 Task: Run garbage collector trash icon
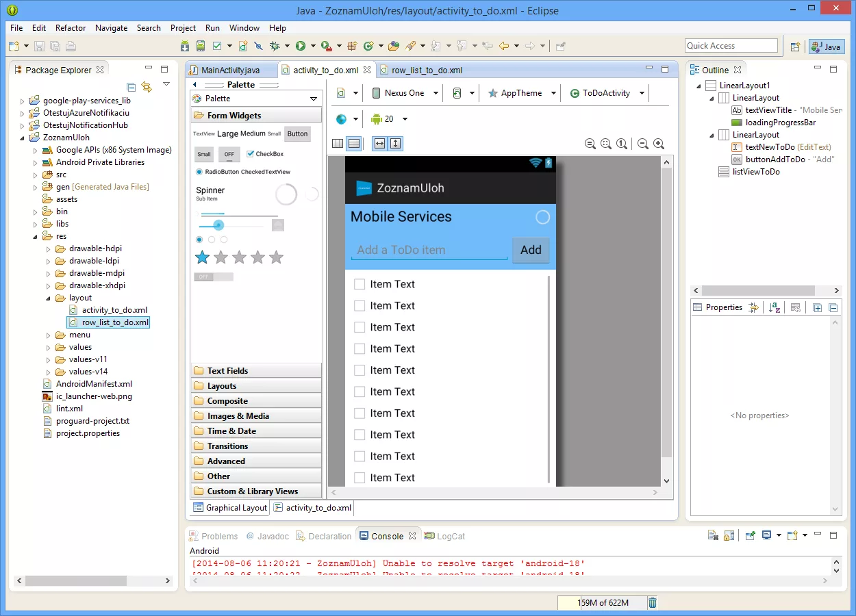653,602
